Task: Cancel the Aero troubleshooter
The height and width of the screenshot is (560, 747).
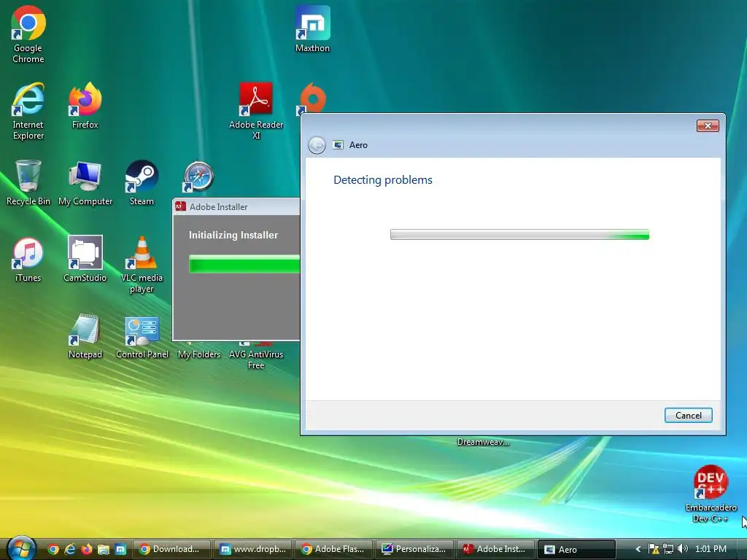Action: (689, 415)
